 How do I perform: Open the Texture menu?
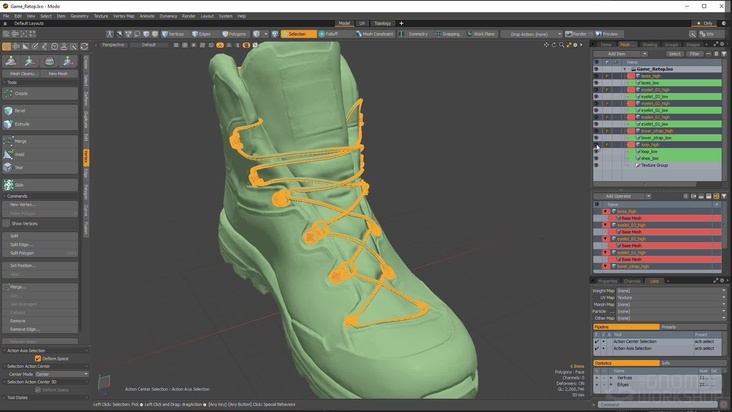pos(101,16)
